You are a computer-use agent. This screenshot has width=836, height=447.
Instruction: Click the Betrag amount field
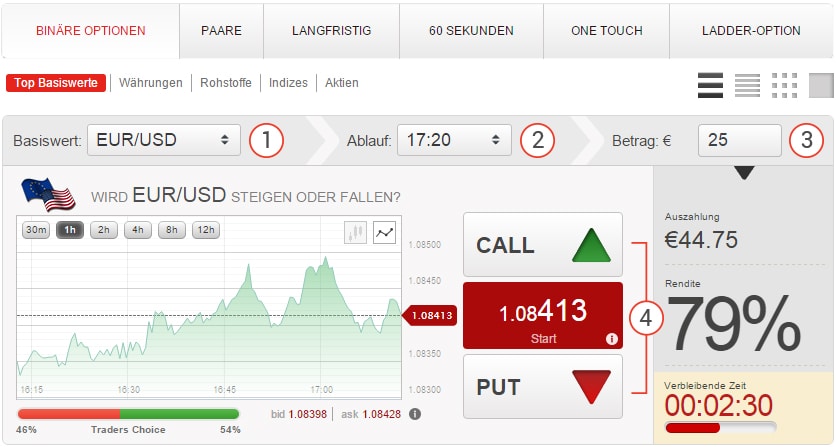point(739,140)
